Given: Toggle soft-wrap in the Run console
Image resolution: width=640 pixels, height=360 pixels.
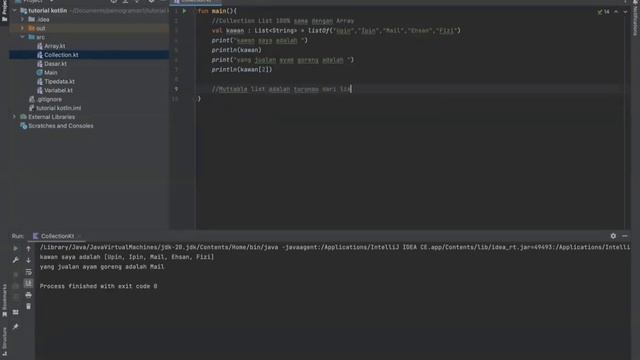Looking at the screenshot, I should tap(29, 272).
